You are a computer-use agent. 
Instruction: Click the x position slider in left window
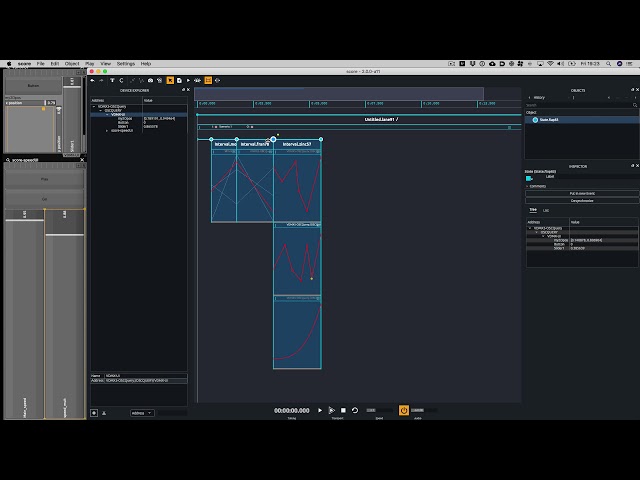point(31,103)
